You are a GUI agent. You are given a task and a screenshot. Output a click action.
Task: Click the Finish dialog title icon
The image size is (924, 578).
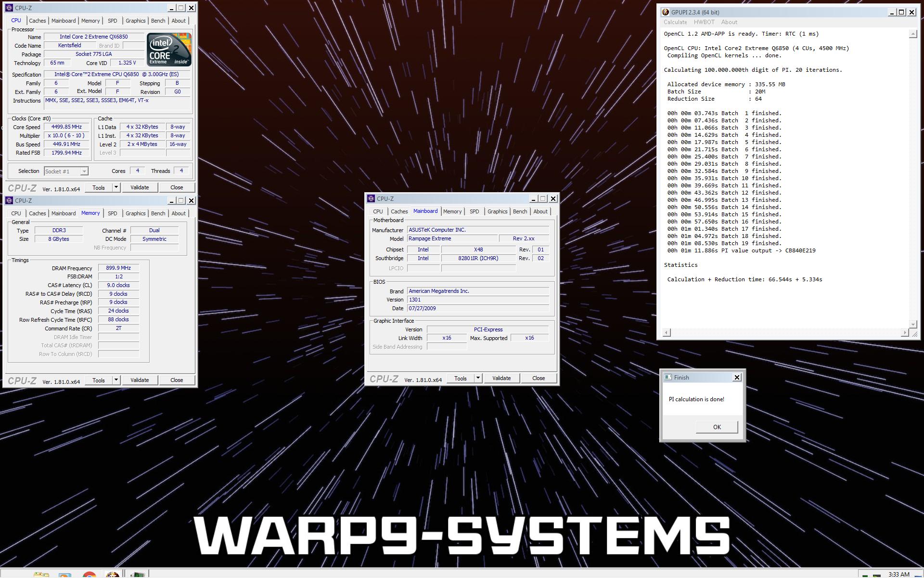coord(667,377)
